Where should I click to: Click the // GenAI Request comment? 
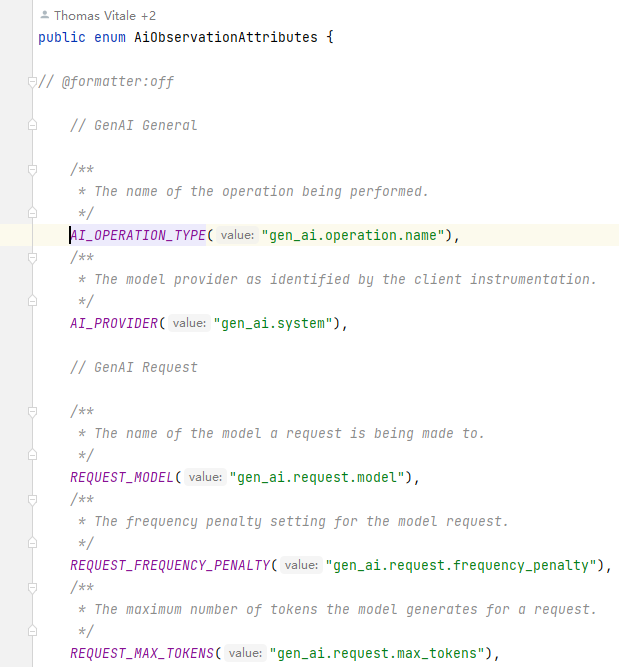click(134, 367)
